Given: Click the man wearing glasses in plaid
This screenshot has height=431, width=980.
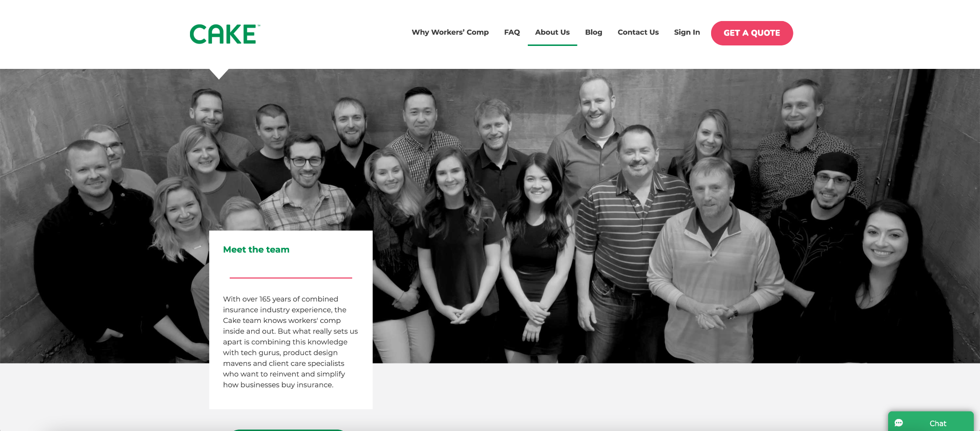Looking at the screenshot, I should coord(306,187).
